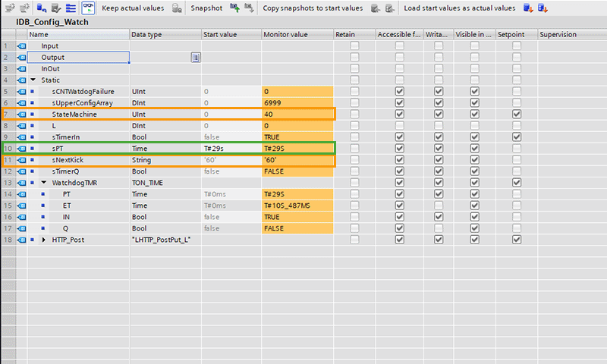Expand the HTTP_Post item

[x=44, y=240]
